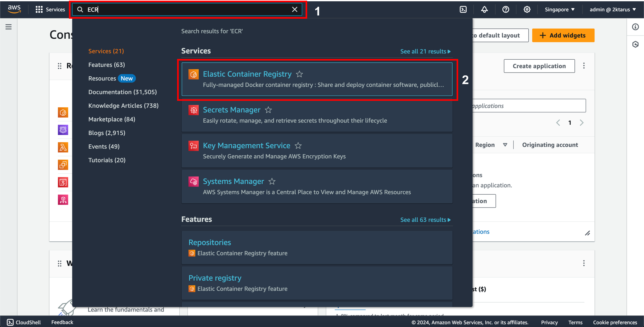Image resolution: width=644 pixels, height=327 pixels.
Task: Select Knowledge Articles (738) filter
Action: coord(123,106)
